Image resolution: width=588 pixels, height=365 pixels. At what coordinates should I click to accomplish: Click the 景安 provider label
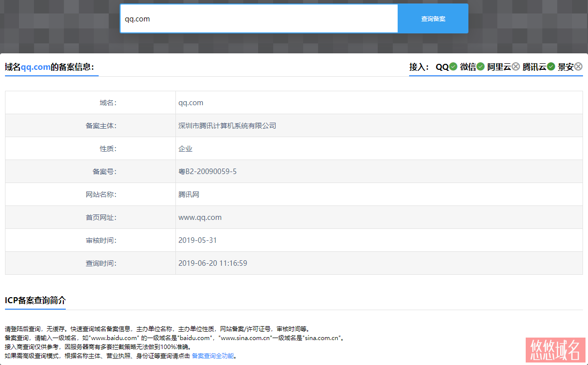[x=566, y=67]
